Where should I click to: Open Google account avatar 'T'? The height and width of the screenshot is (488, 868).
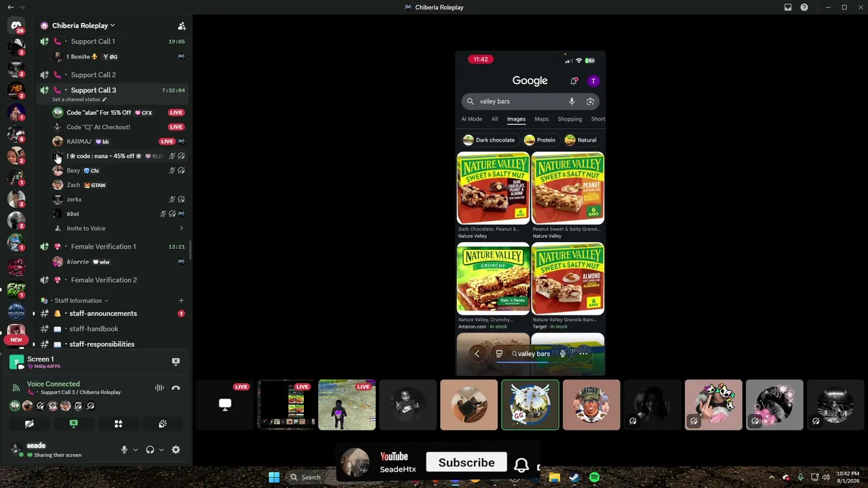(593, 81)
